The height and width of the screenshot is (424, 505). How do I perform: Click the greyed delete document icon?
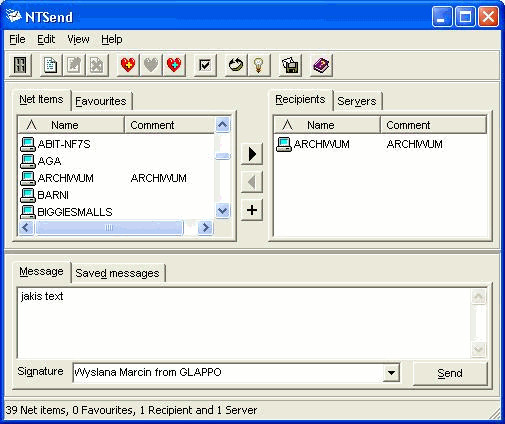click(97, 65)
